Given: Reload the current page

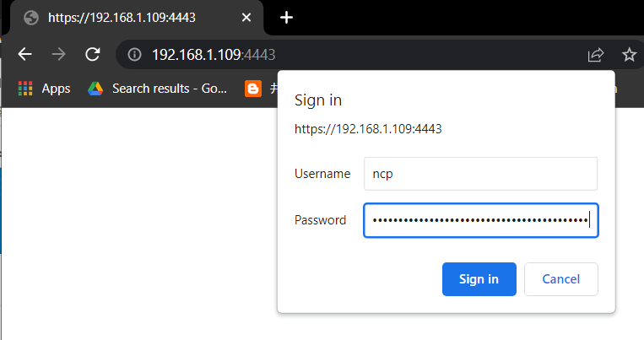Looking at the screenshot, I should 92,54.
